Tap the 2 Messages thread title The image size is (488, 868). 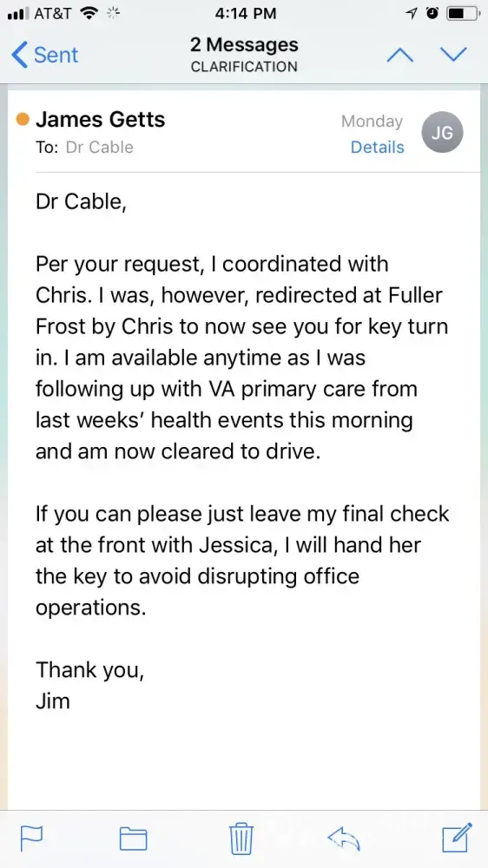[x=244, y=45]
